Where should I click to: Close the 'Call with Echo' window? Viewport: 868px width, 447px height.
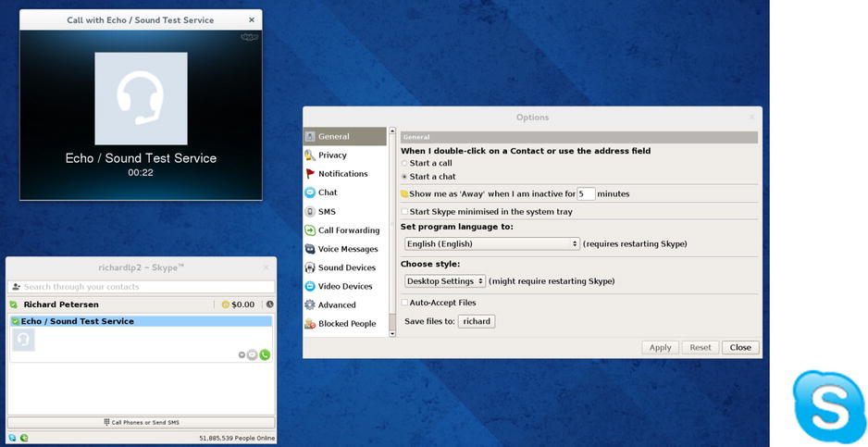252,20
